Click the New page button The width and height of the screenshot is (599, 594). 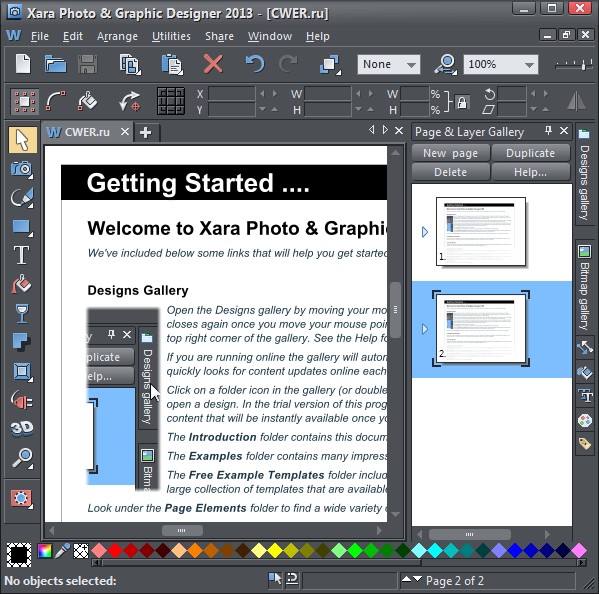click(x=450, y=153)
